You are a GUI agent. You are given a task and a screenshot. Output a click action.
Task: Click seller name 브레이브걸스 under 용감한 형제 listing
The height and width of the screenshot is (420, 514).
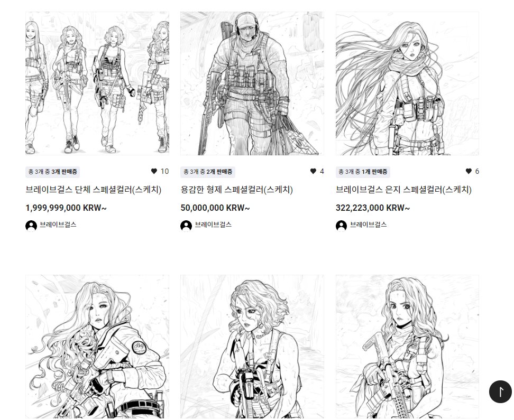[213, 225]
